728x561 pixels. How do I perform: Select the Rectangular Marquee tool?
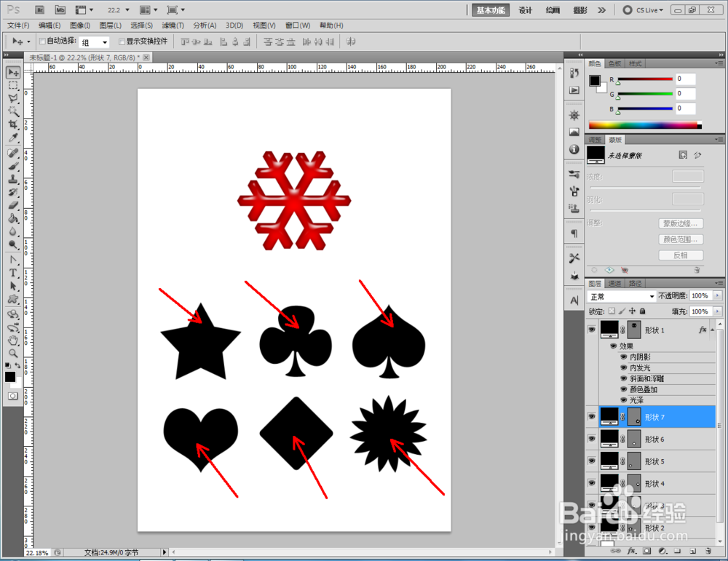coord(13,85)
